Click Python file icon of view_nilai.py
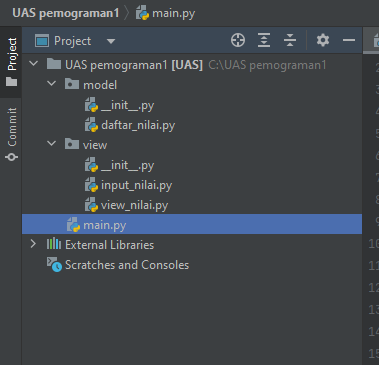The image size is (379, 365). tap(91, 205)
